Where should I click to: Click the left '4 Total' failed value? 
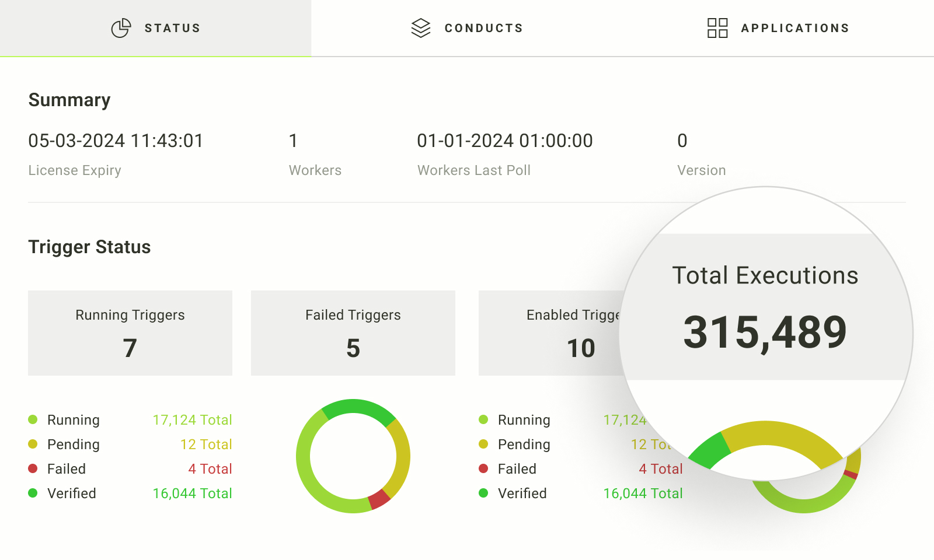click(210, 469)
